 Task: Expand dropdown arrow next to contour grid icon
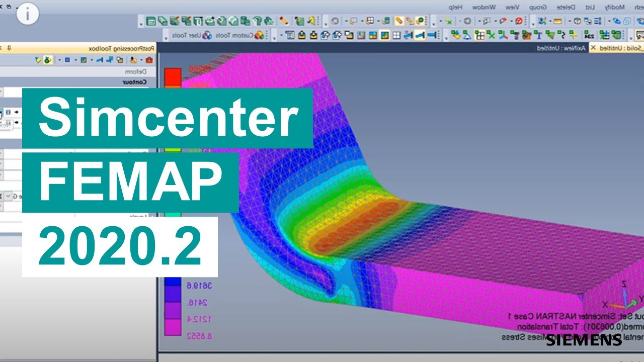(75, 60)
